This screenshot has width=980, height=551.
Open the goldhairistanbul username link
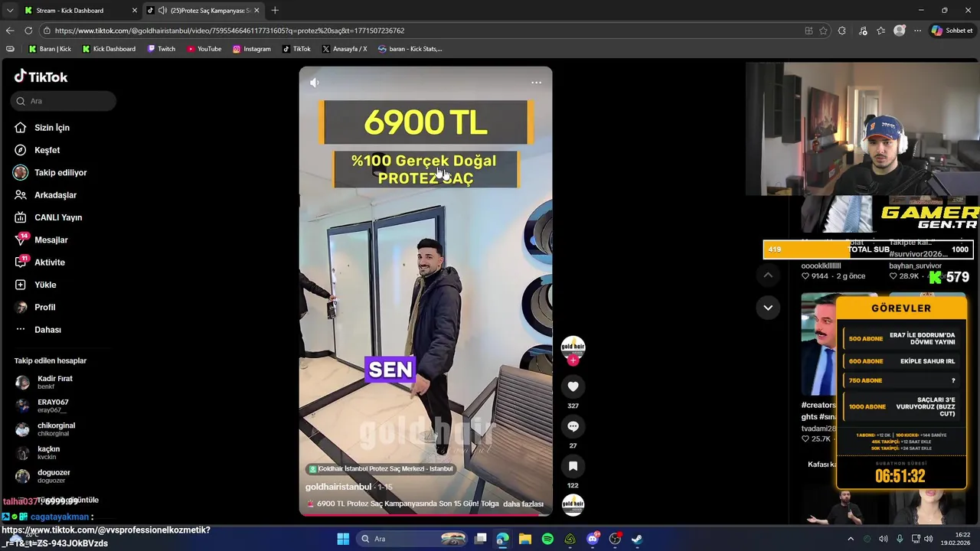338,487
